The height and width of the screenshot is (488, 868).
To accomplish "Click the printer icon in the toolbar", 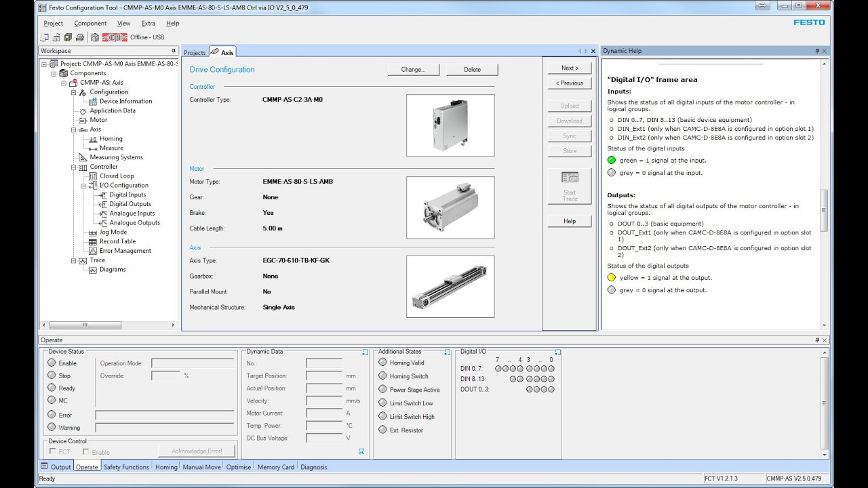I will tap(80, 37).
